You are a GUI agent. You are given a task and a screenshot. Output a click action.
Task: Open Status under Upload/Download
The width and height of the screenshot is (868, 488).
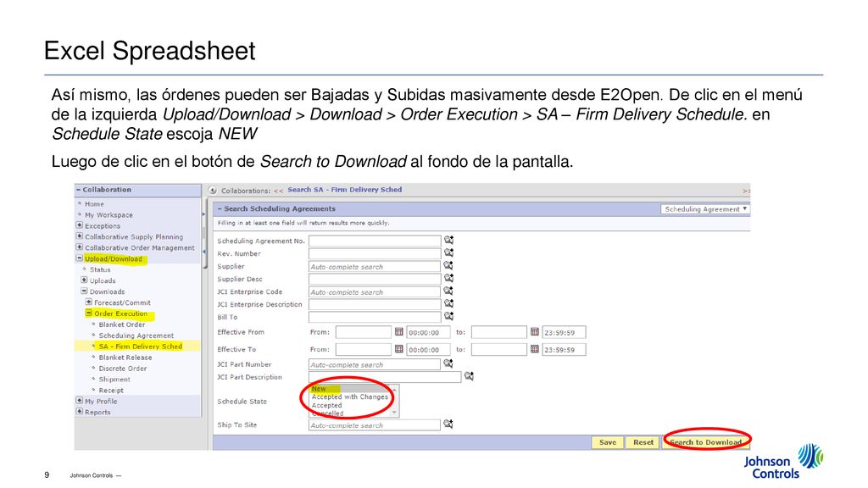[100, 269]
